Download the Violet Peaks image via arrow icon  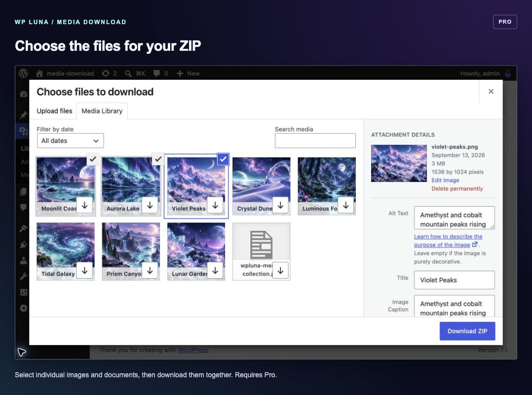click(215, 205)
